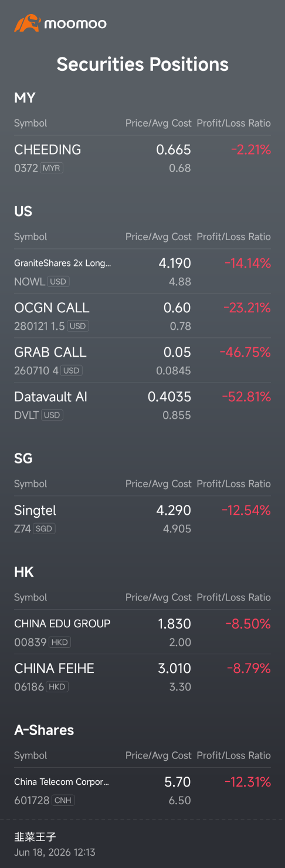The image size is (285, 868).
Task: Open the CHINA FEIHE position
Action: (142, 677)
